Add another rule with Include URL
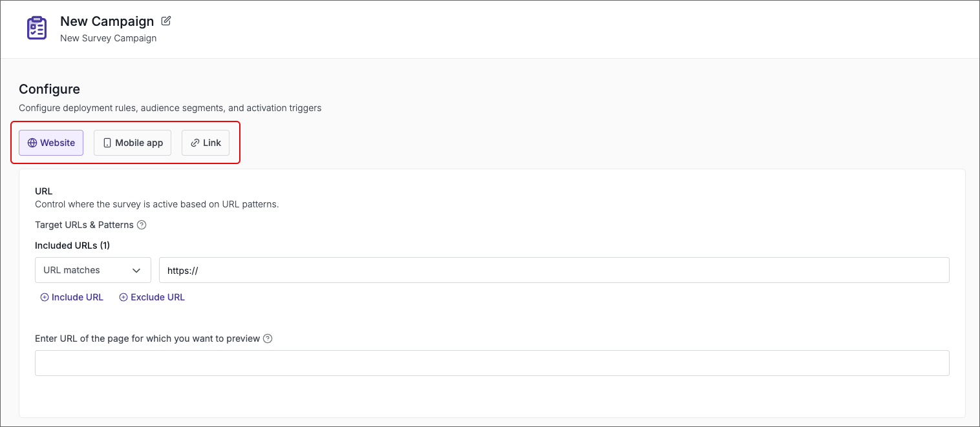This screenshot has height=427, width=980. tap(78, 297)
